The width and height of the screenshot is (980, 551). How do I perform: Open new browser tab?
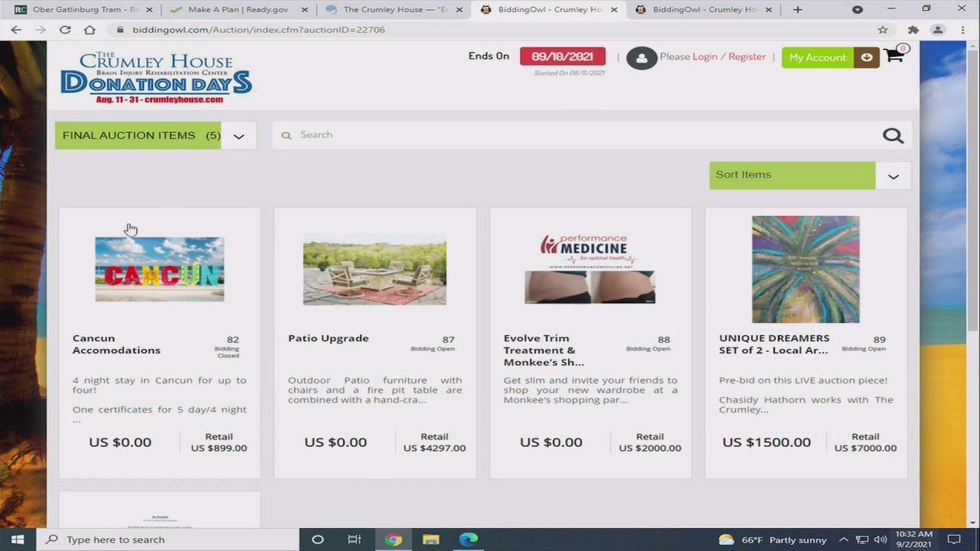coord(797,9)
